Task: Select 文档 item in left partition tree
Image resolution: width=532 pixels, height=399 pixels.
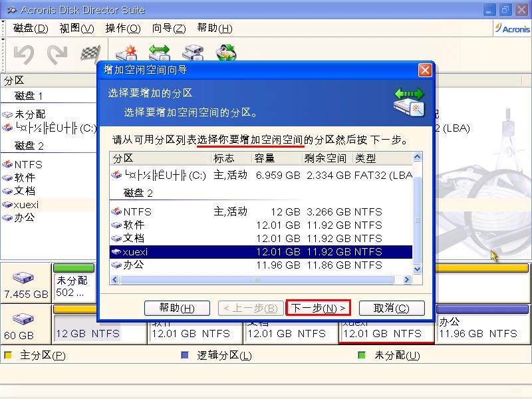Action: (x=19, y=191)
